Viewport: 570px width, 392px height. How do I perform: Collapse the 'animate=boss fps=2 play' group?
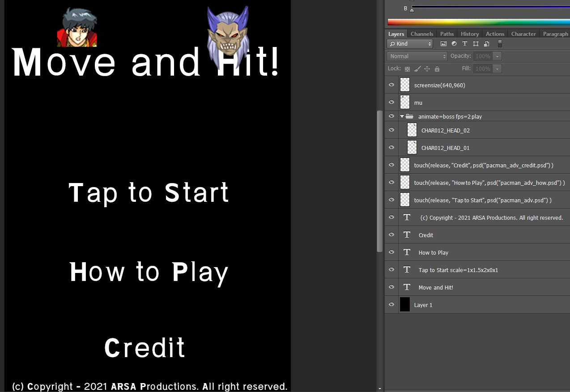tap(402, 116)
